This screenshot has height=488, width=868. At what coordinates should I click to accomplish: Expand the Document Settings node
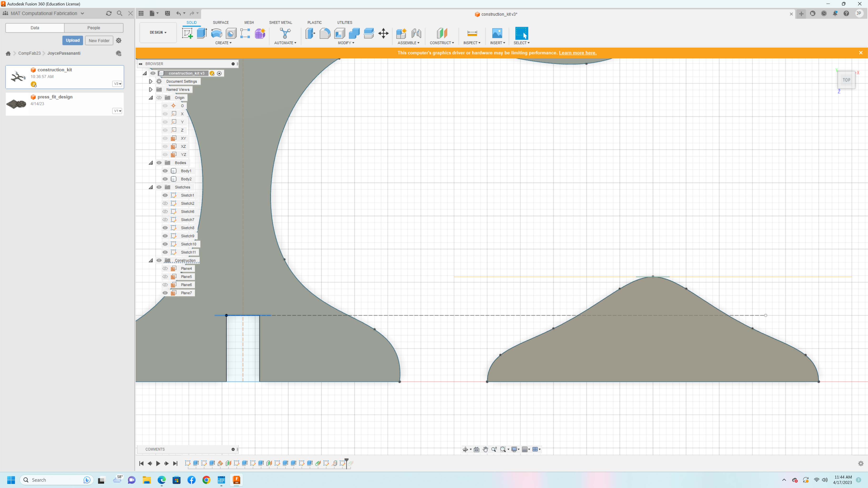(151, 81)
